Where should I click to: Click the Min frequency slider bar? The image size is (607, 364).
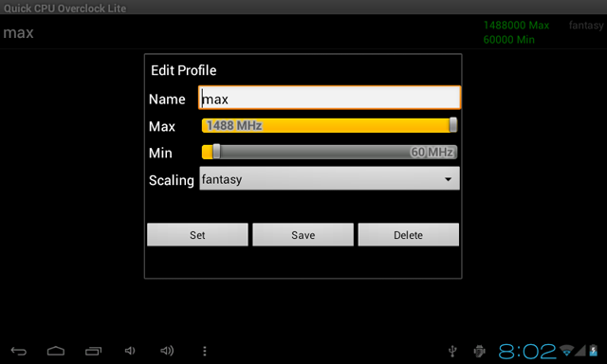pos(329,152)
